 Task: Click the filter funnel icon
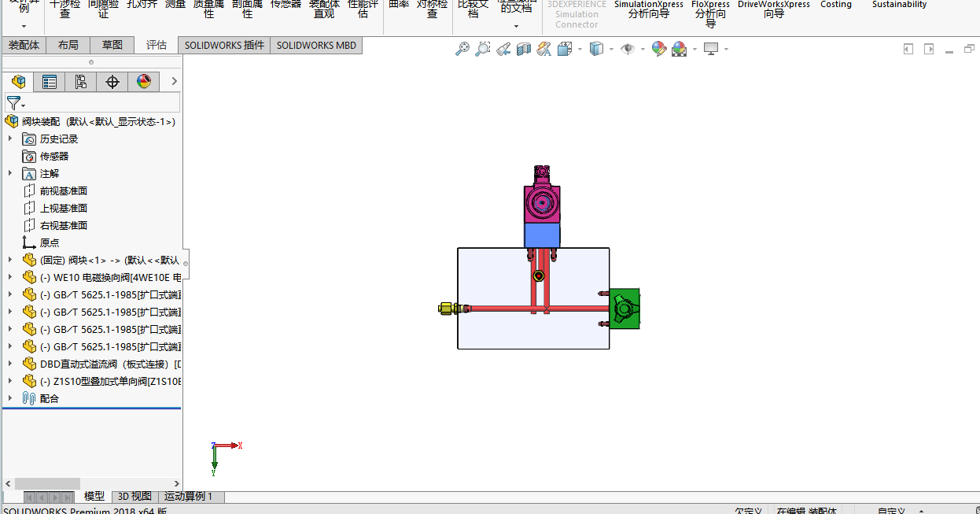13,103
